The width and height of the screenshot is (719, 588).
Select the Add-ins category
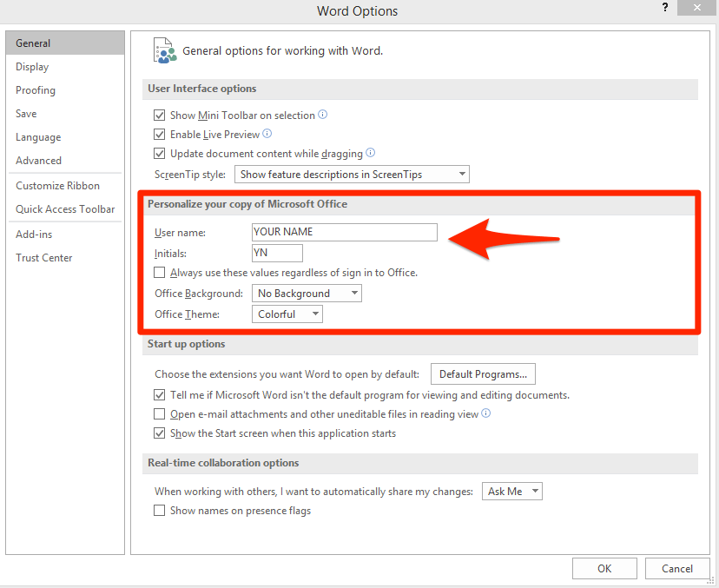click(x=65, y=235)
